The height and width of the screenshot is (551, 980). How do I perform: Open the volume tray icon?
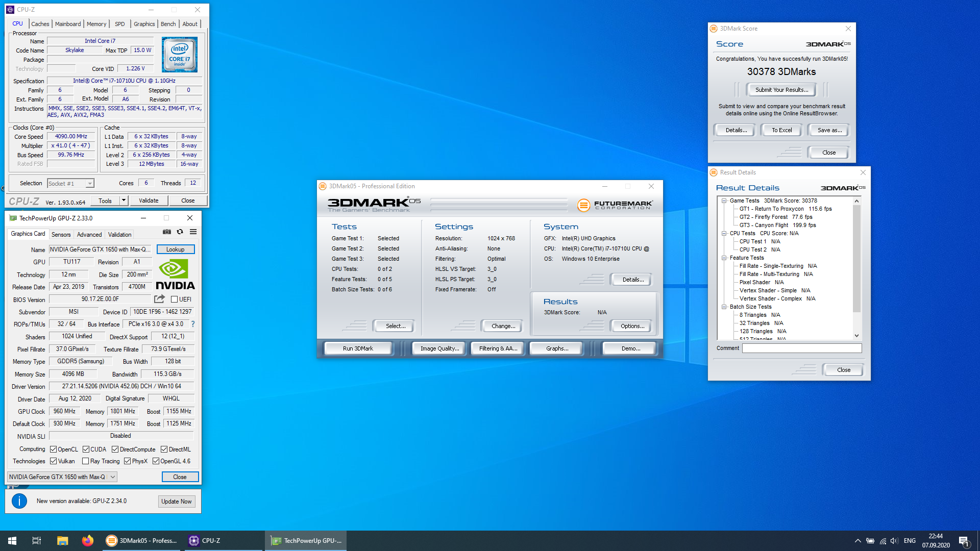pos(894,541)
